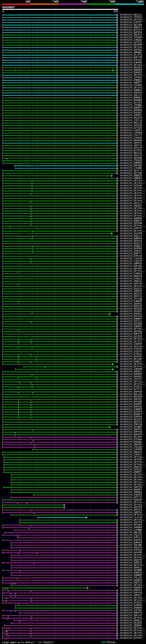Click the cyan ~100% identity legend segment

click(130, 4)
